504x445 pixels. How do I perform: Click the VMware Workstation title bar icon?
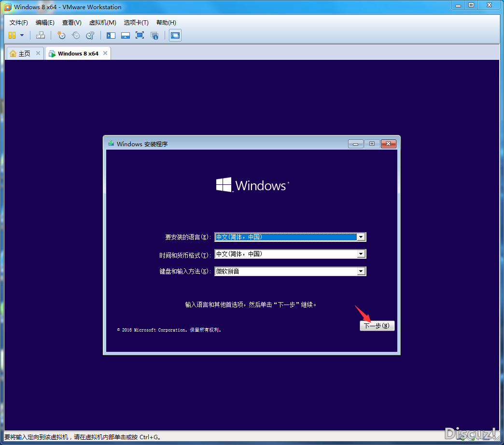(7, 7)
